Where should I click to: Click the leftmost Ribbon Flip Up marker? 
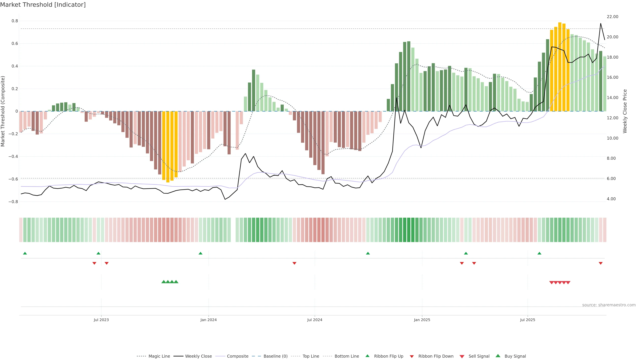25,253
